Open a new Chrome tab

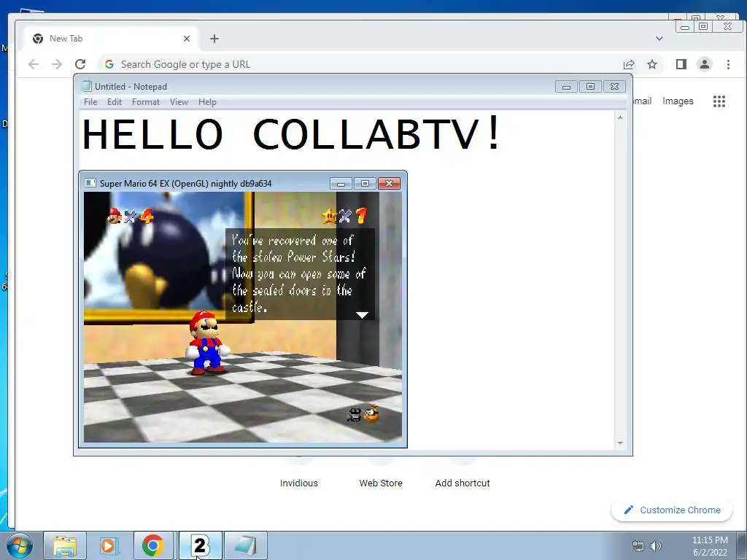click(x=214, y=39)
